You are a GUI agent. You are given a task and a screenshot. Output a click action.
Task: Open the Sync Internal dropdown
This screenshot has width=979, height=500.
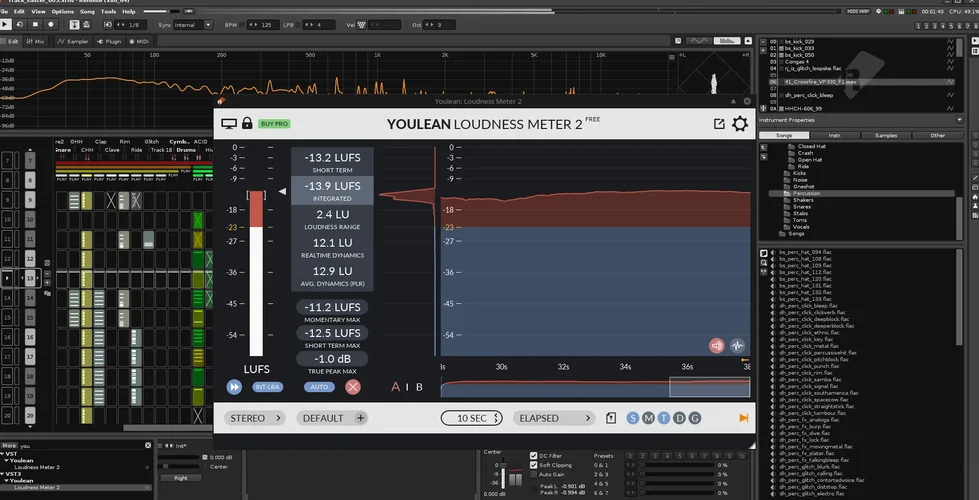pyautogui.click(x=193, y=25)
